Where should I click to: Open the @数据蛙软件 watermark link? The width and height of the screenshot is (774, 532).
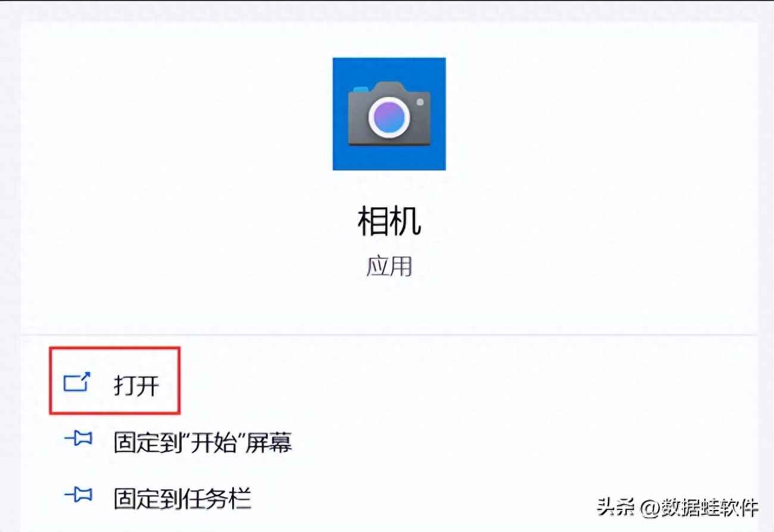[698, 508]
